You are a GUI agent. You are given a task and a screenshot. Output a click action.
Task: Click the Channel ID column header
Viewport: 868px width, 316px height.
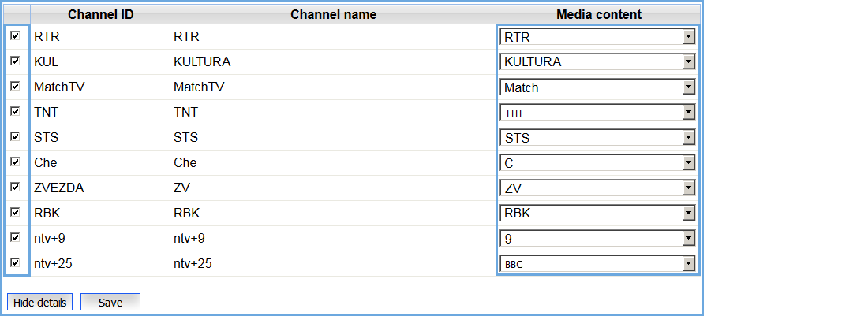click(x=100, y=14)
